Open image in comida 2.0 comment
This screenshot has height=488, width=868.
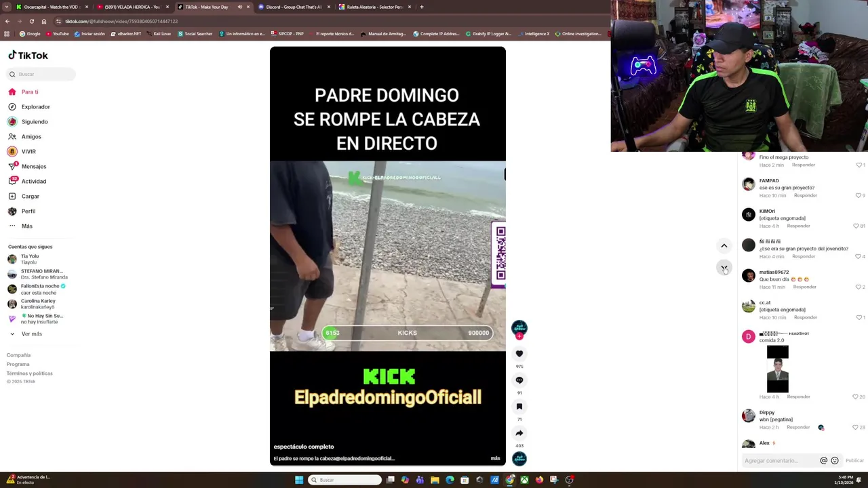point(778,369)
